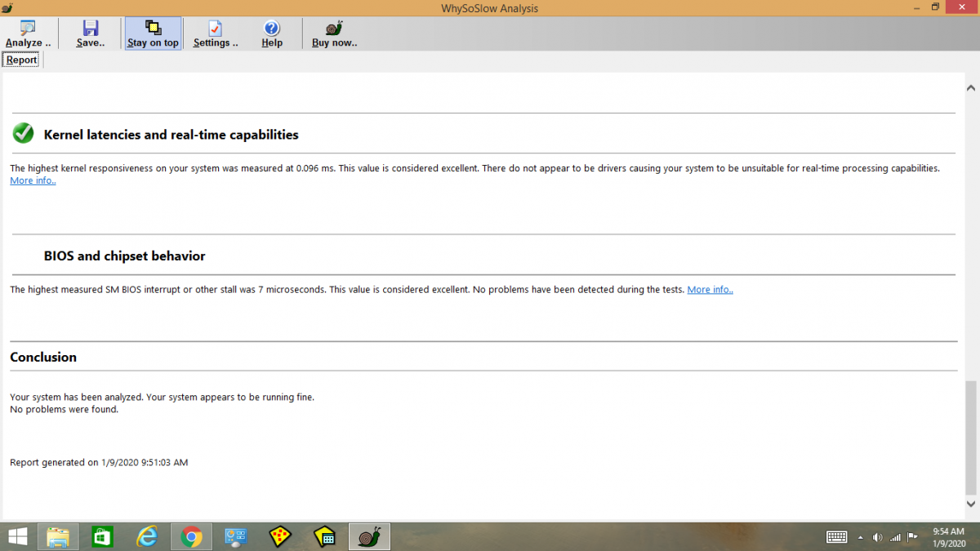
Task: Close the WhySoSlow Analysis window
Action: click(x=962, y=7)
